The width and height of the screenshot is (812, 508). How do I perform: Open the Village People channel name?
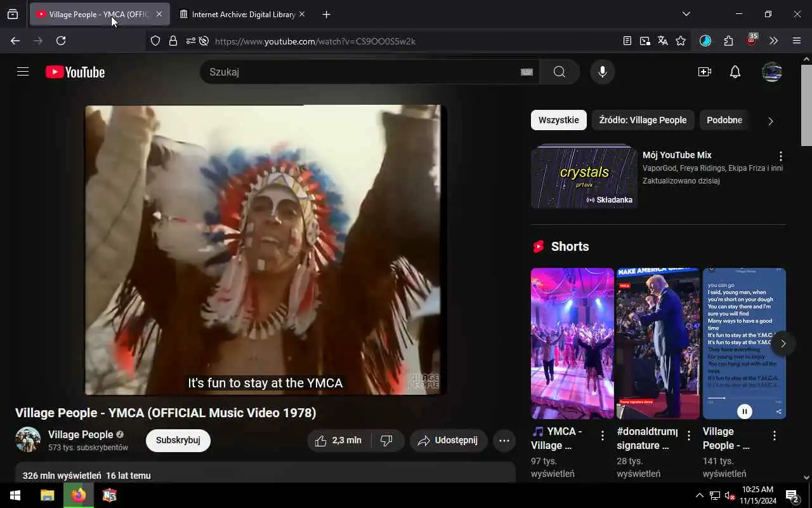point(81,435)
